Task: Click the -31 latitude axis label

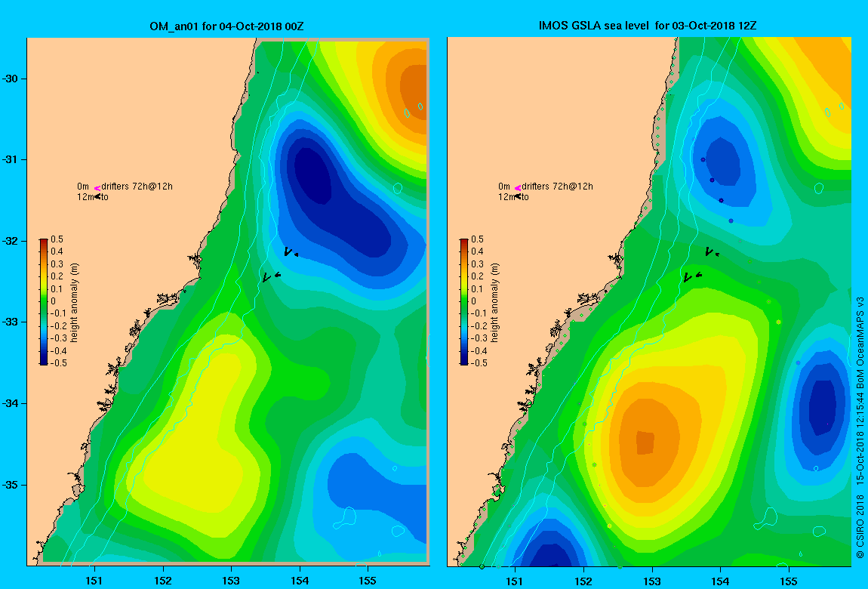Action: point(10,159)
